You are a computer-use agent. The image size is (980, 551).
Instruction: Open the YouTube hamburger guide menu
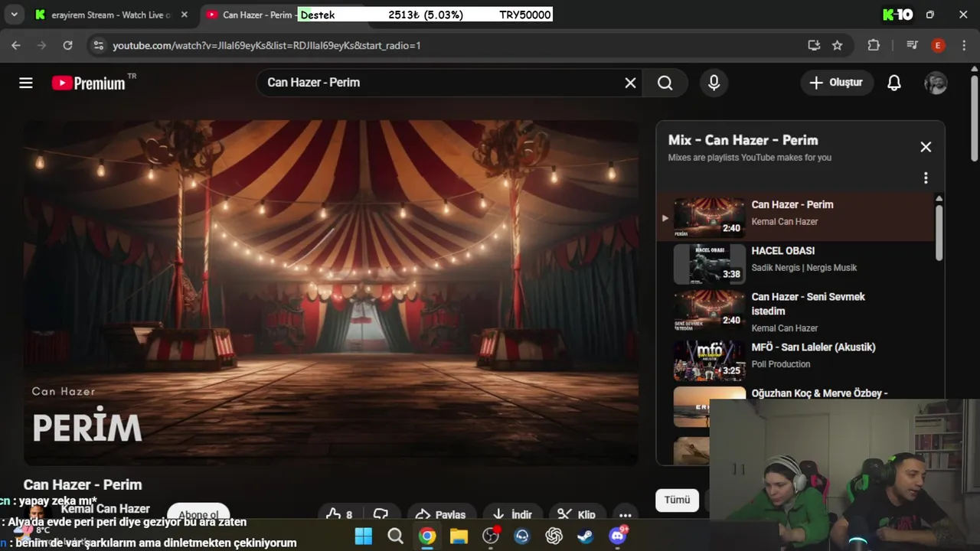coord(26,83)
